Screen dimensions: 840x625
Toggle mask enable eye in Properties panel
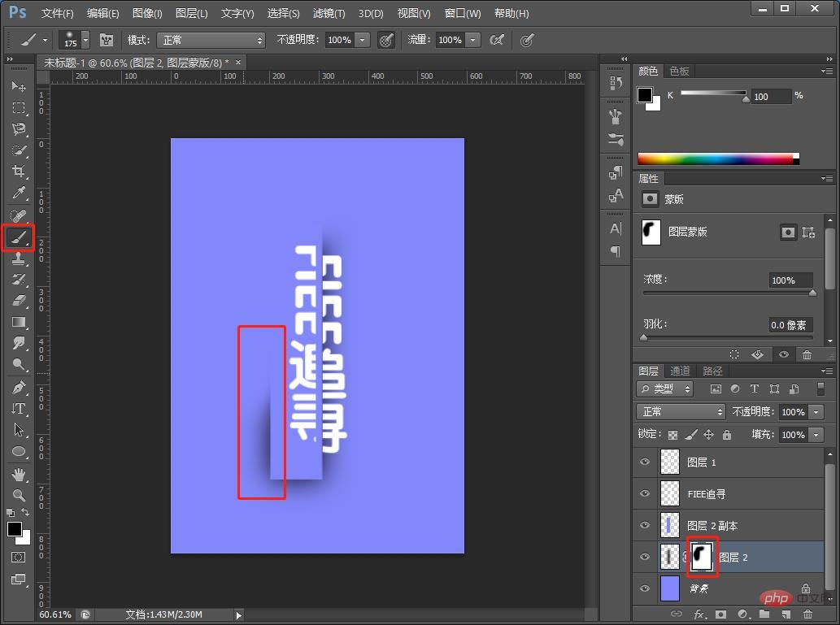pyautogui.click(x=784, y=354)
